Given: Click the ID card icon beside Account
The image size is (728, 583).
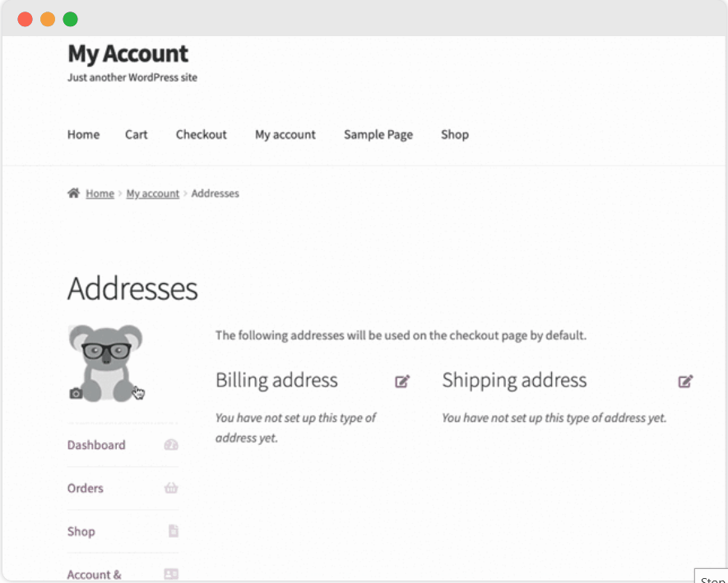Looking at the screenshot, I should 173,574.
